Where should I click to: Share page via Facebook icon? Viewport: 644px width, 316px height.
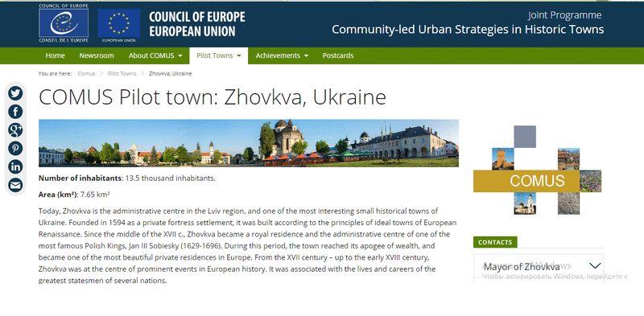[15, 112]
